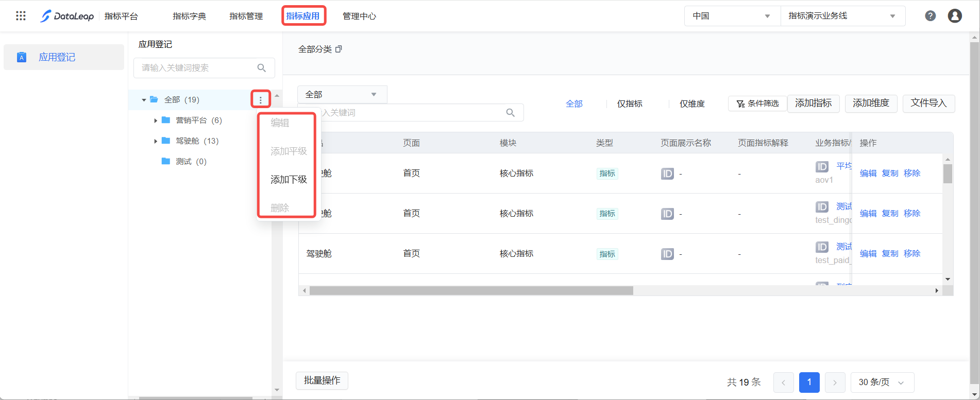
Task: Choose 删除 in the context menu
Action: tap(280, 208)
